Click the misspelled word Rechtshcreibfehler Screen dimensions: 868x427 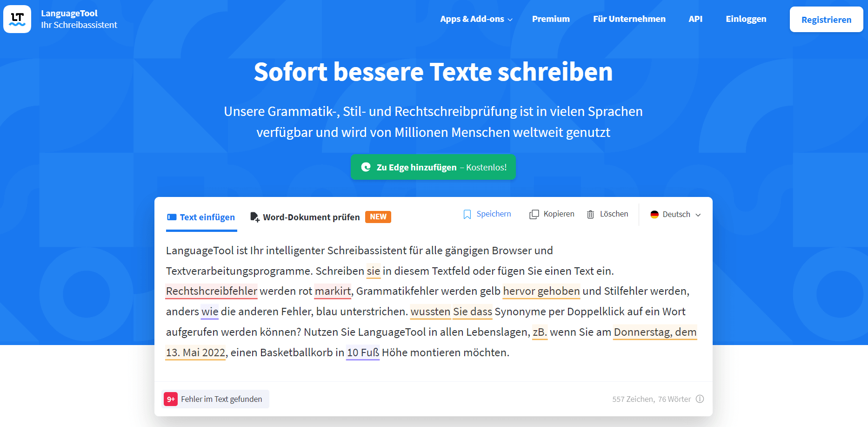click(212, 291)
